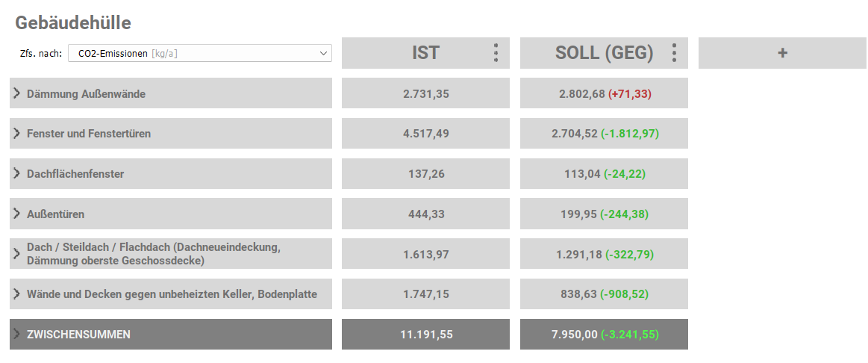Screen dimensions: 868x363
Task: Click the SOLL Außentüren cell 199,95
Action: pyautogui.click(x=578, y=214)
